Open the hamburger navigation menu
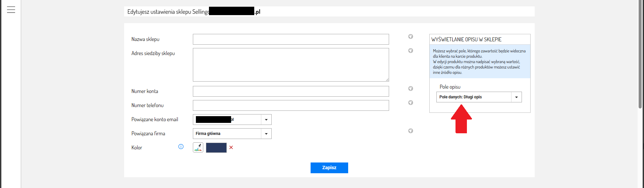Viewport: 644px width, 188px height. coord(11,10)
